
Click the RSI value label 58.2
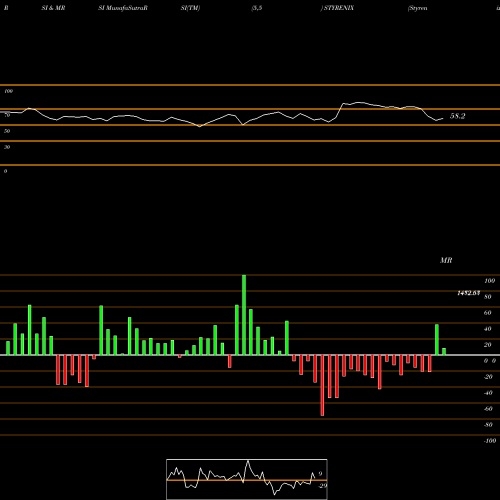tap(457, 116)
